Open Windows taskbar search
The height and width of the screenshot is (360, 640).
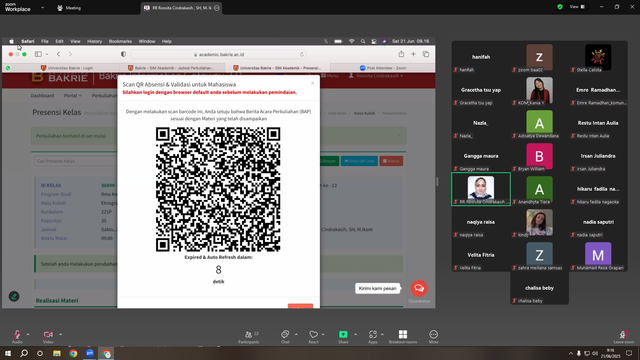pyautogui.click(x=24, y=353)
